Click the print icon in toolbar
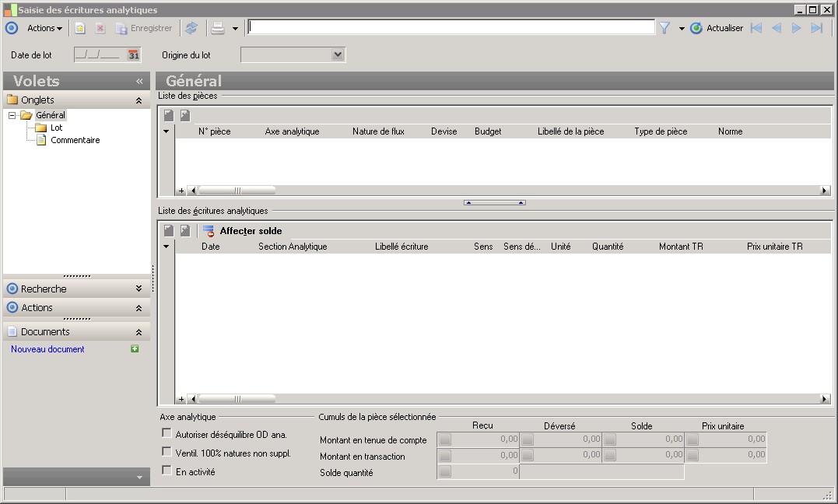Viewport: 838px width, 504px height. [x=218, y=28]
